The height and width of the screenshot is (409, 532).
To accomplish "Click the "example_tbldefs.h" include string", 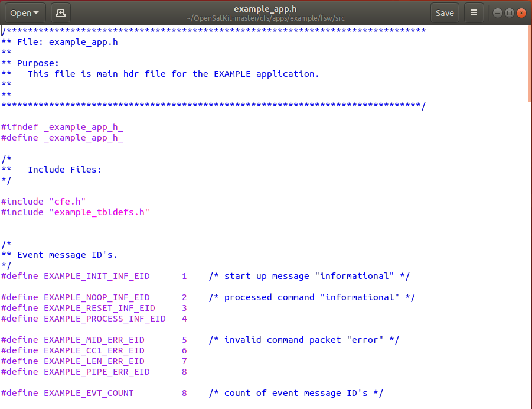I will [99, 212].
